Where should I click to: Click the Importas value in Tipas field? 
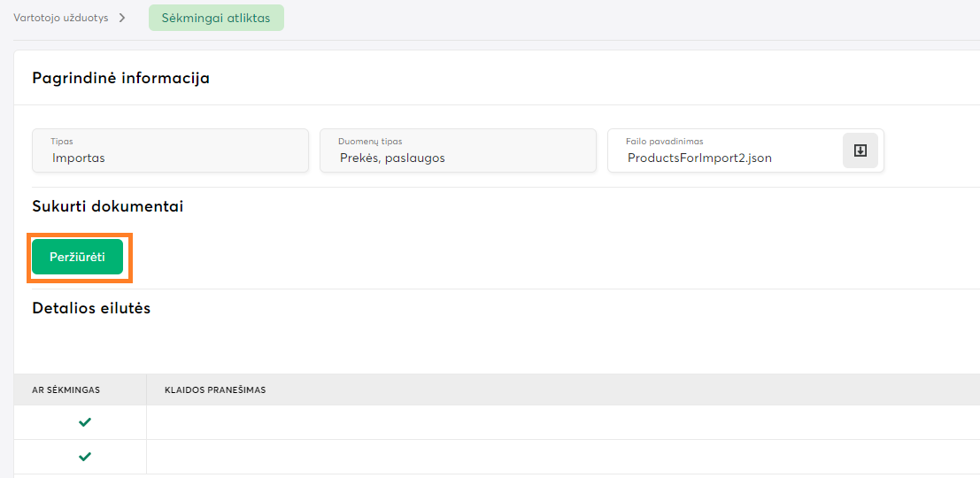point(79,158)
